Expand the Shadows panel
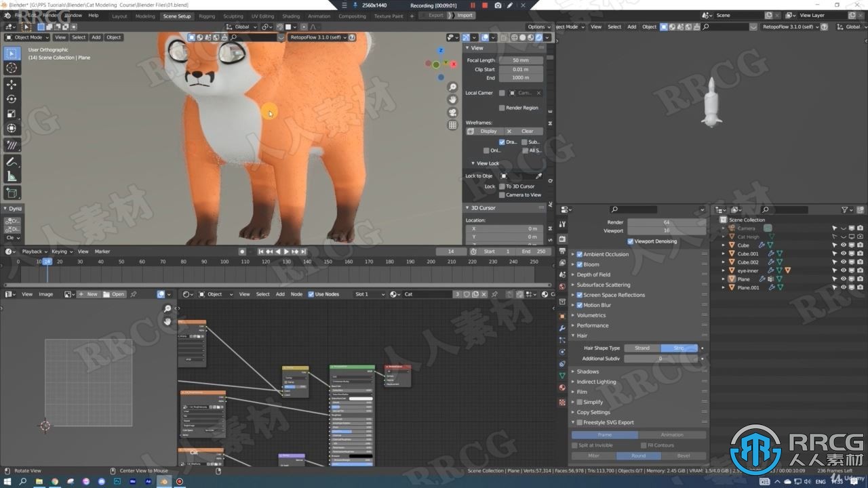Screen dimensions: 868x488 (x=587, y=371)
